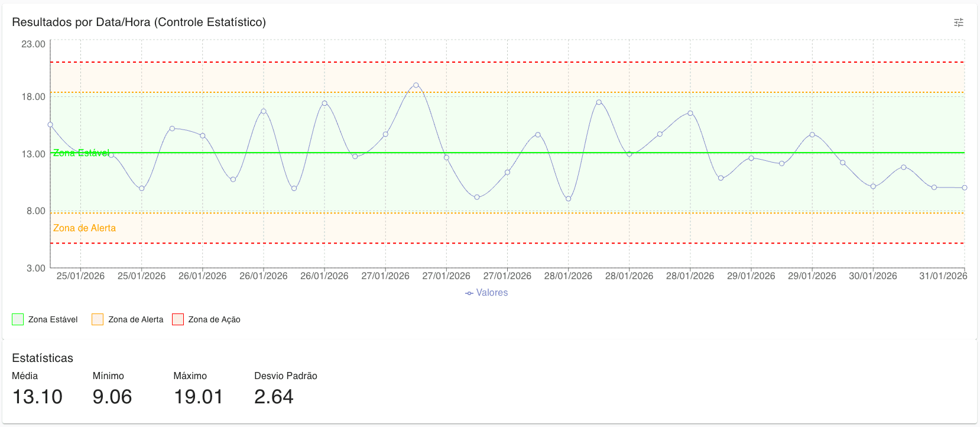The image size is (980, 427).
Task: Click the Mínimo value 9.06
Action: click(112, 397)
